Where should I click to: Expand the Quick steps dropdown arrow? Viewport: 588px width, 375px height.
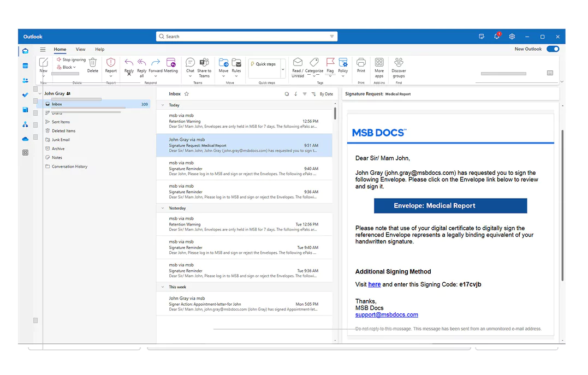tap(283, 69)
